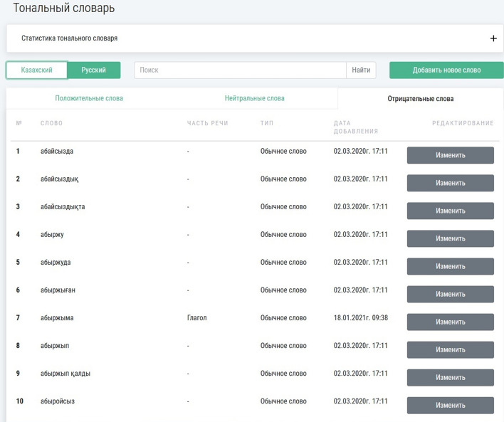Click Изменить for row 8 абыржып
This screenshot has width=504, height=422.
450,349
